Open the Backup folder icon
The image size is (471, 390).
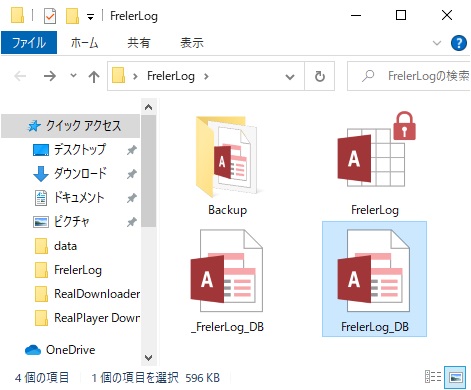tap(227, 157)
